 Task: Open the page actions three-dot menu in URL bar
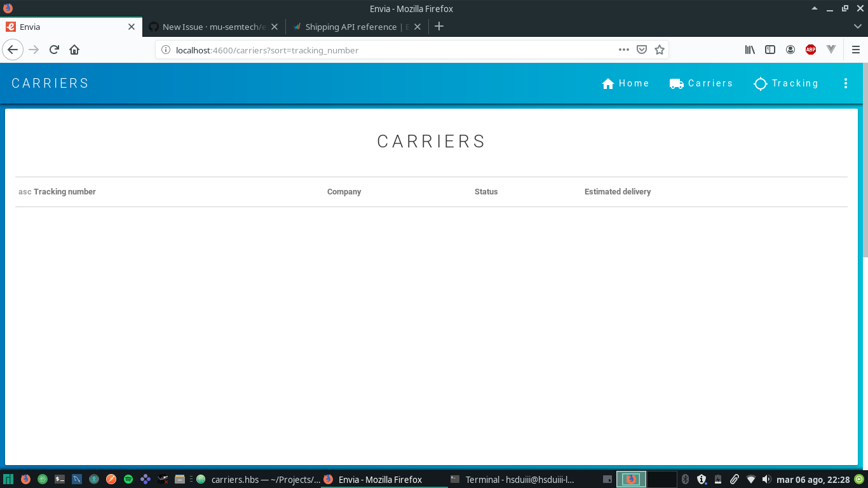tap(624, 50)
